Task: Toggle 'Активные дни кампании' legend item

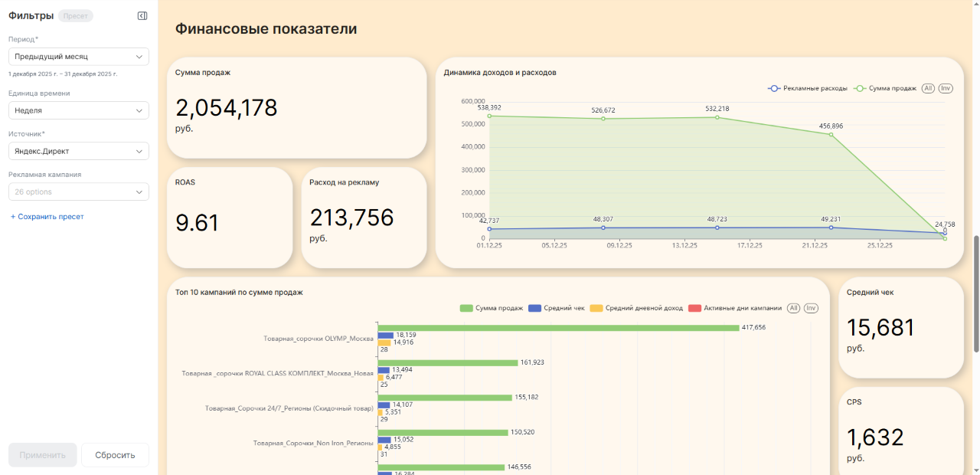Action: pyautogui.click(x=735, y=308)
